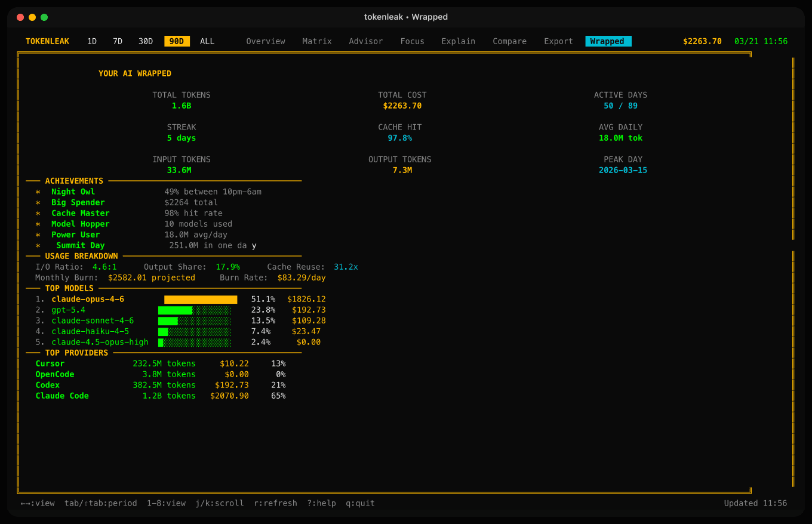Click the claude-opus-4-6 cost $1826.12
Image resolution: width=812 pixels, height=524 pixels.
306,299
